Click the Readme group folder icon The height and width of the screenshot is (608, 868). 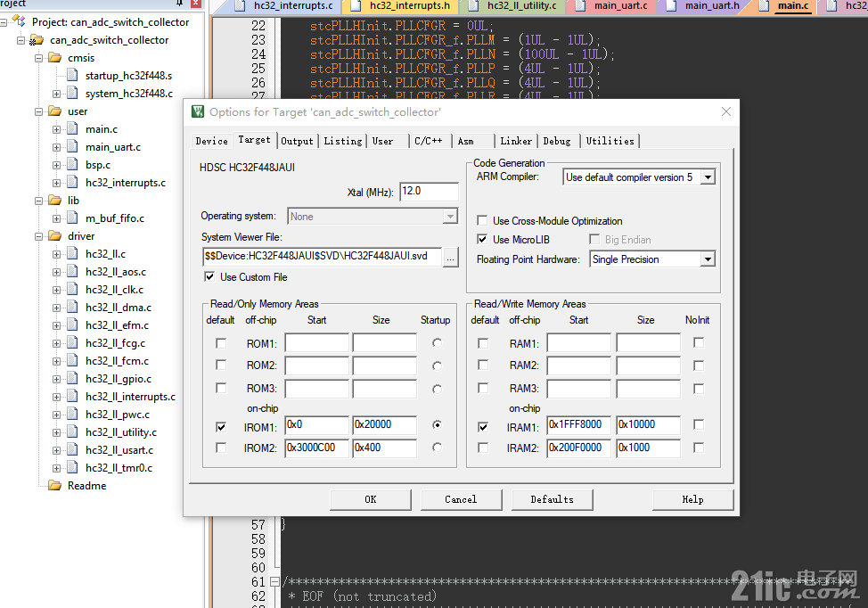[x=54, y=486]
